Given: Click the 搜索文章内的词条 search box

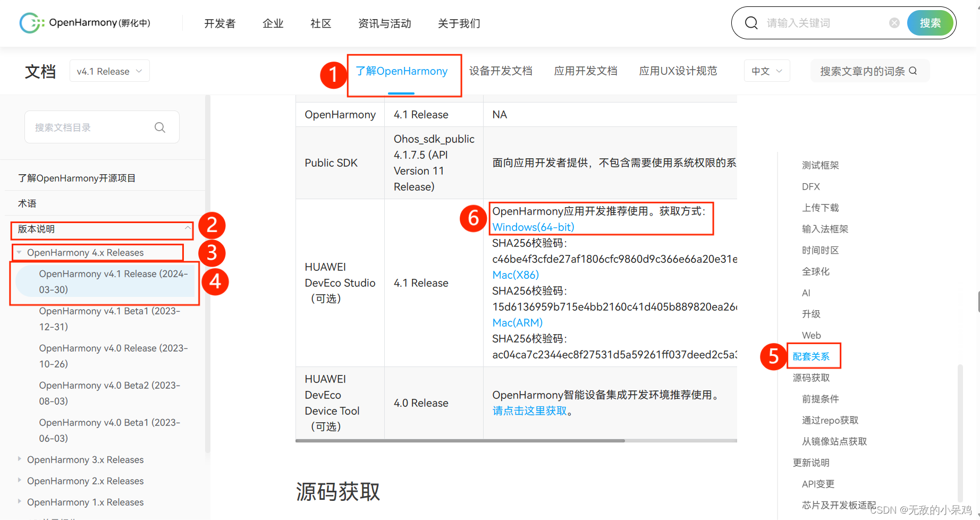Looking at the screenshot, I should tap(870, 71).
